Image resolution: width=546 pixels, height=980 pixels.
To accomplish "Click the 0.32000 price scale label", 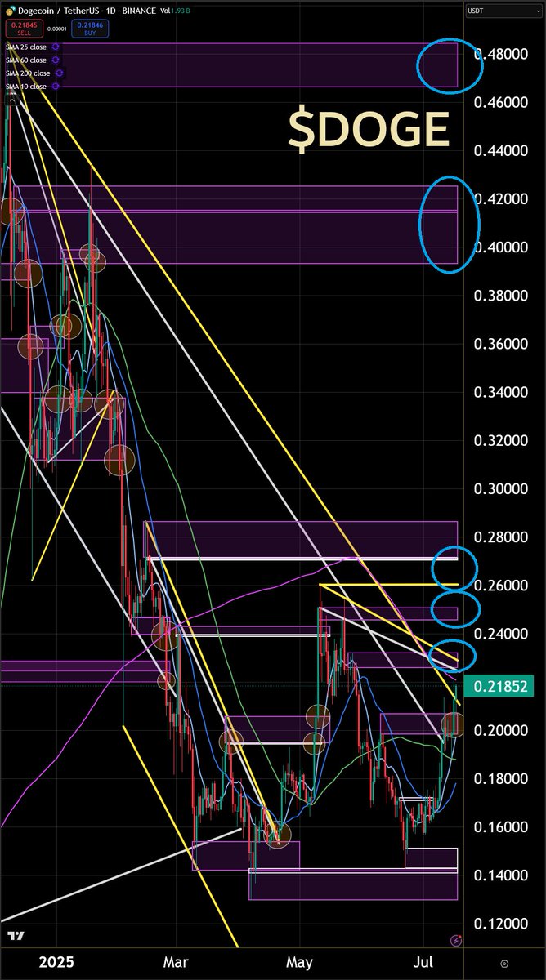I will point(502,441).
